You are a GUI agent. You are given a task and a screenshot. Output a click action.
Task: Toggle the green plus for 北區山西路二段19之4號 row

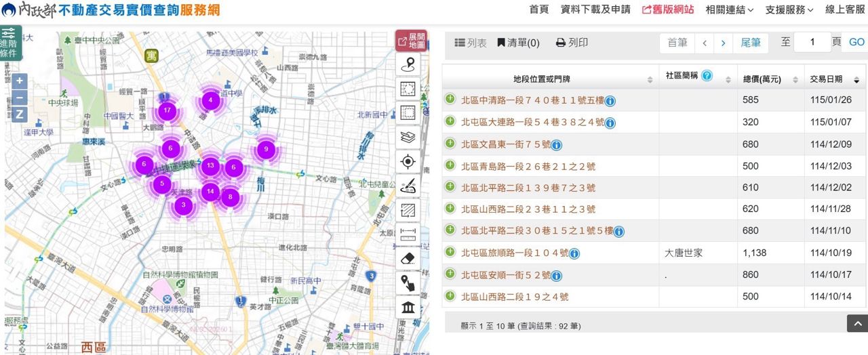[450, 296]
